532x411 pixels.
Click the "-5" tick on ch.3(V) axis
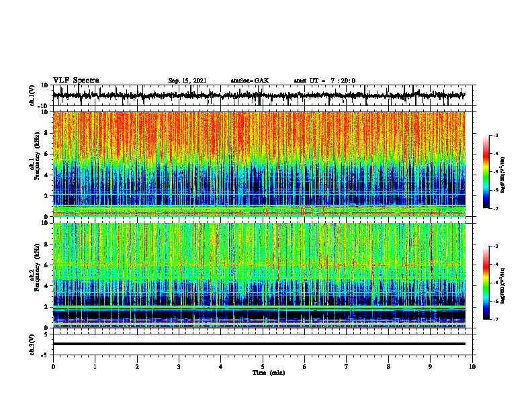[45, 355]
